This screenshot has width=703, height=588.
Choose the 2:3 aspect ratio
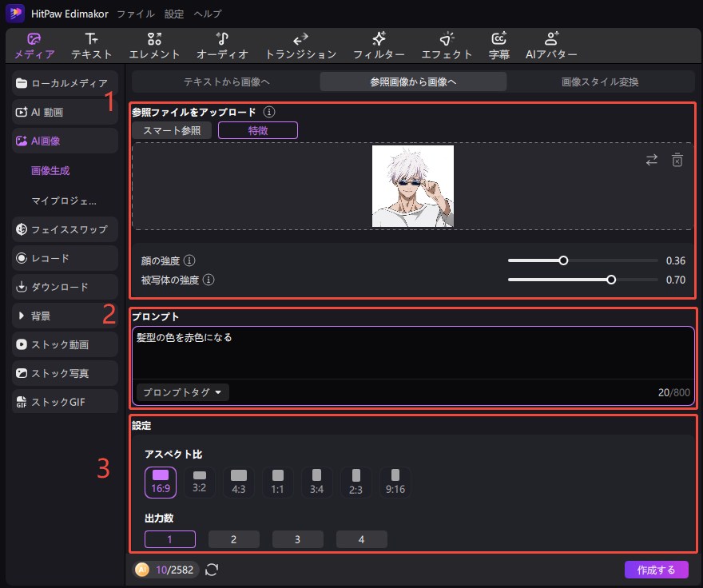(x=356, y=483)
